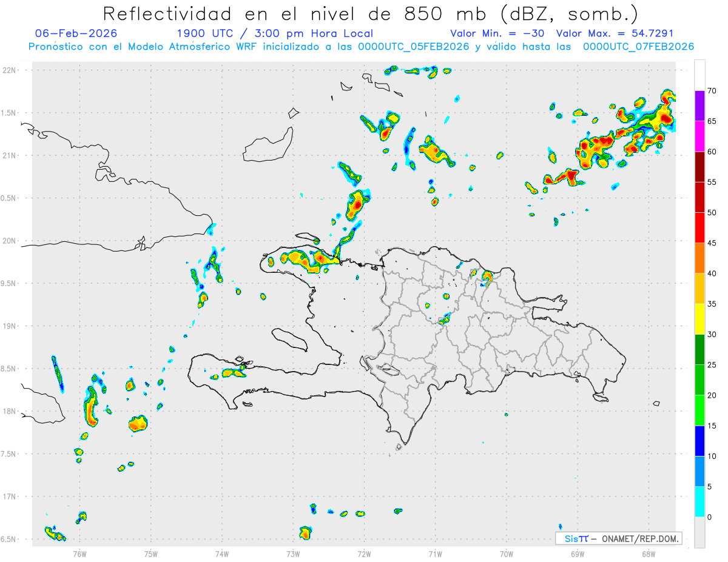Viewport: 728px width, 562px height.
Task: Click the '25' colorbar value label
Action: point(712,365)
